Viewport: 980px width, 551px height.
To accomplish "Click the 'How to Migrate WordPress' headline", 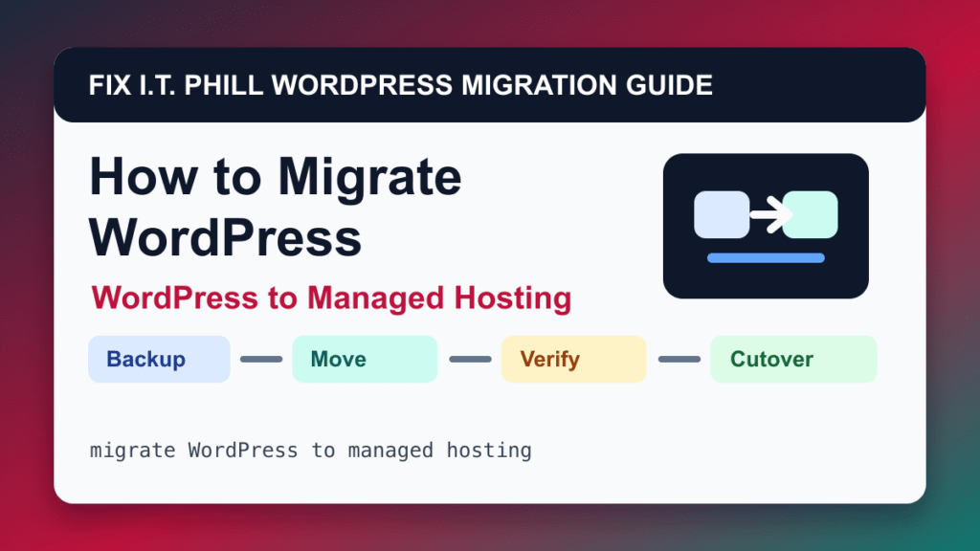I will click(x=276, y=207).
